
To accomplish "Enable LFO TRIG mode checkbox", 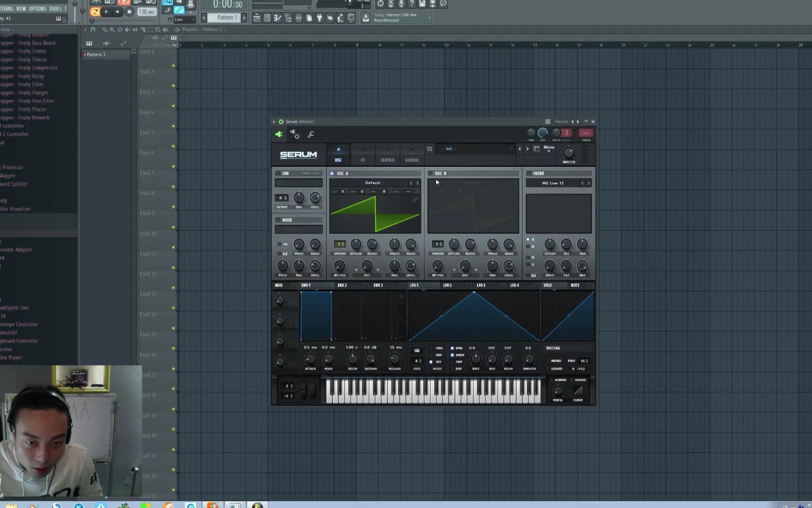I will [x=431, y=348].
